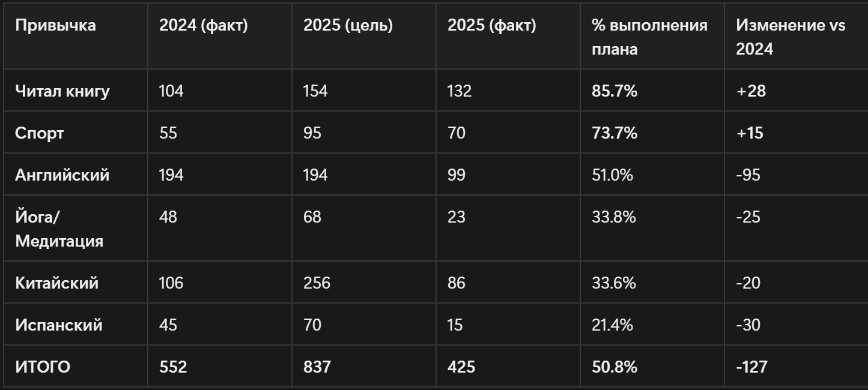Select the Испанский row label
The height and width of the screenshot is (390, 868).
pyautogui.click(x=59, y=325)
